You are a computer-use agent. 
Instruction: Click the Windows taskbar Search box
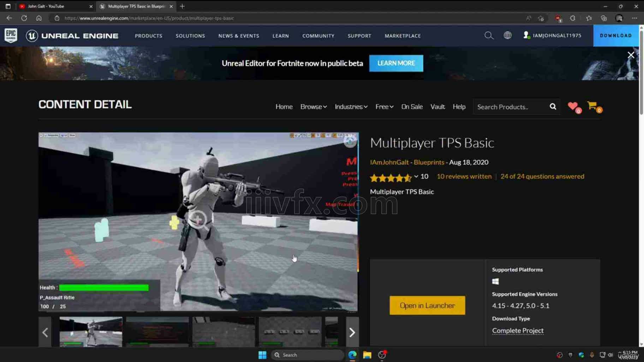pos(307,355)
